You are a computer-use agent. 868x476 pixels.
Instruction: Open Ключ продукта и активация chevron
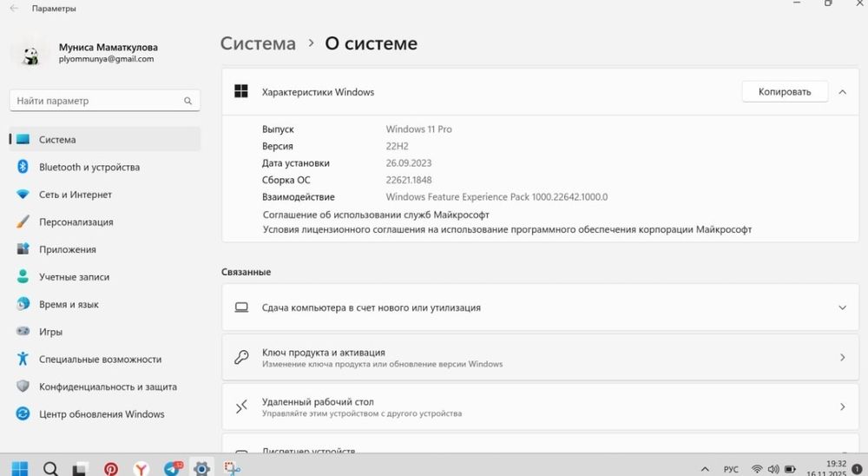coord(842,357)
